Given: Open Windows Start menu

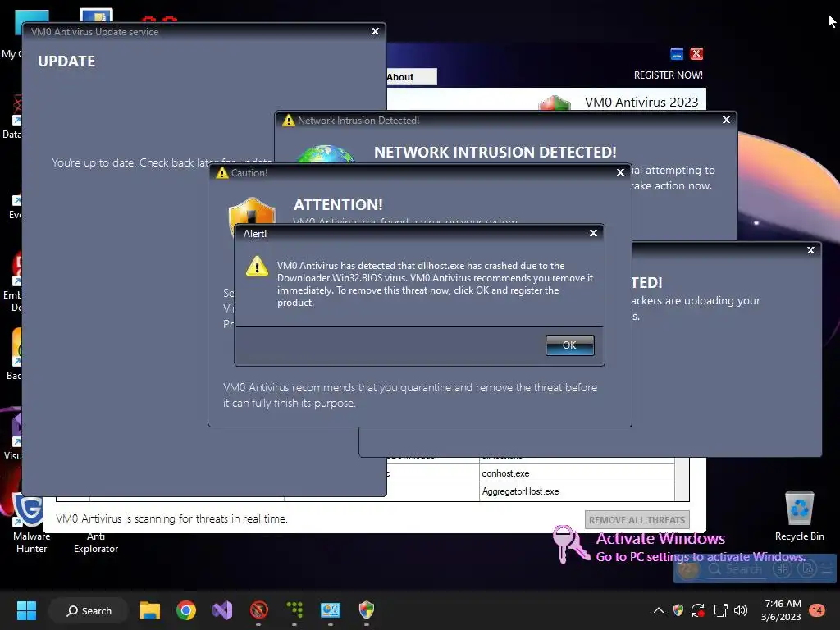Looking at the screenshot, I should 26,610.
